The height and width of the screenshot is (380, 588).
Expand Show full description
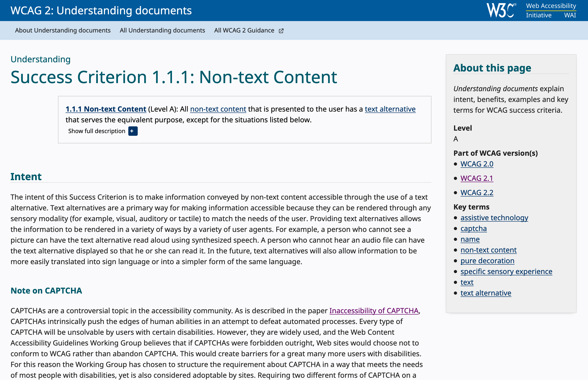pos(97,131)
